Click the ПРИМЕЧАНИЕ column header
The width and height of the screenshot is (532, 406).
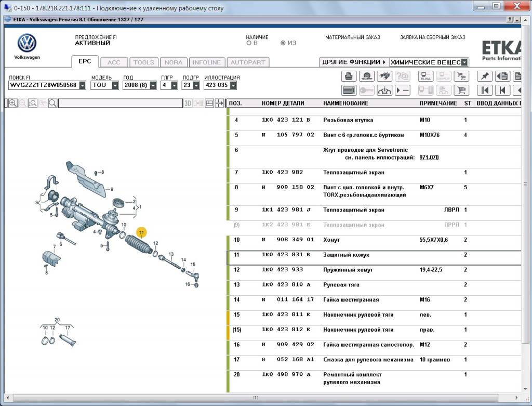point(438,103)
